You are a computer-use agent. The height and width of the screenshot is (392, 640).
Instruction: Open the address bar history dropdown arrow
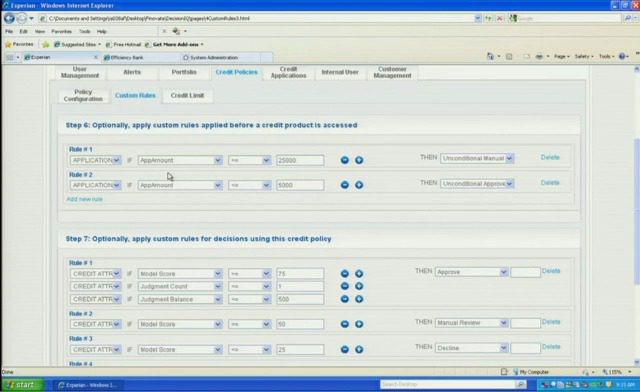pos(477,18)
